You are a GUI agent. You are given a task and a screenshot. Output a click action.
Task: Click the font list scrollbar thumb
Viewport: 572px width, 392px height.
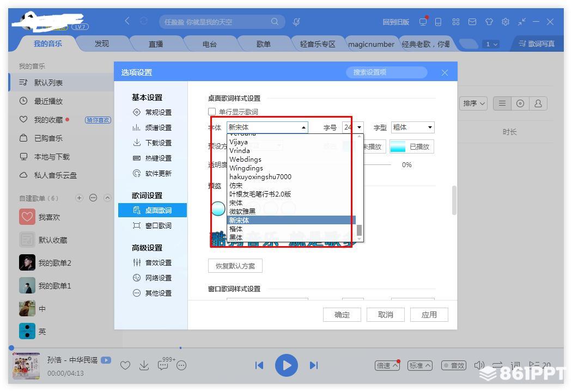click(359, 230)
